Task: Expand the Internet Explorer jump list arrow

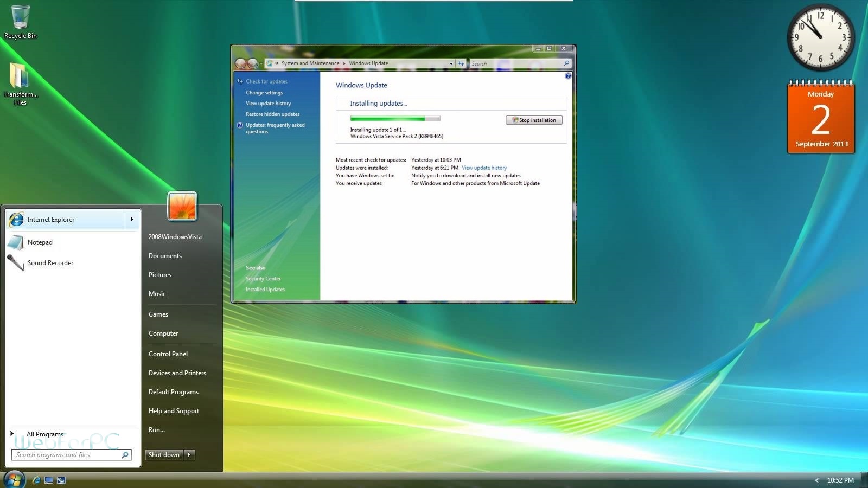Action: [132, 219]
